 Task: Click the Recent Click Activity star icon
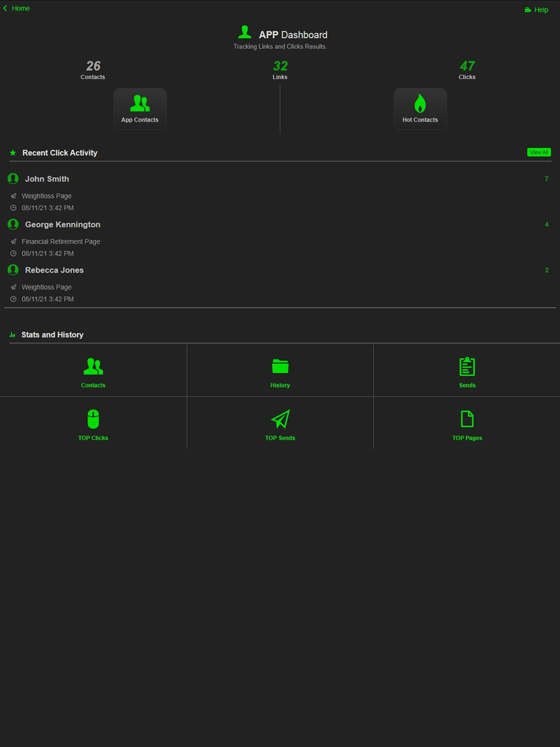pos(13,152)
